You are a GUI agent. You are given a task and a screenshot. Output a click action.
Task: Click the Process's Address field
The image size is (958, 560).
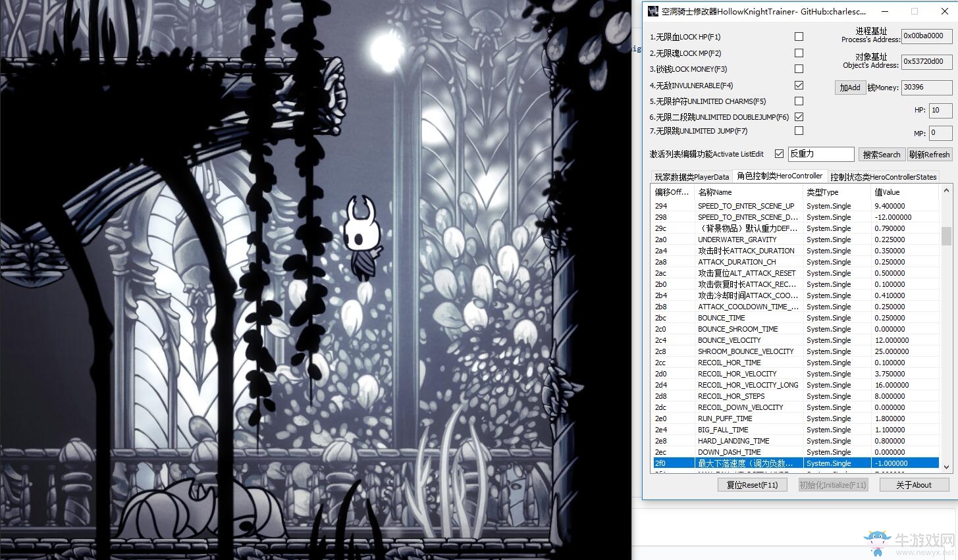click(x=926, y=36)
